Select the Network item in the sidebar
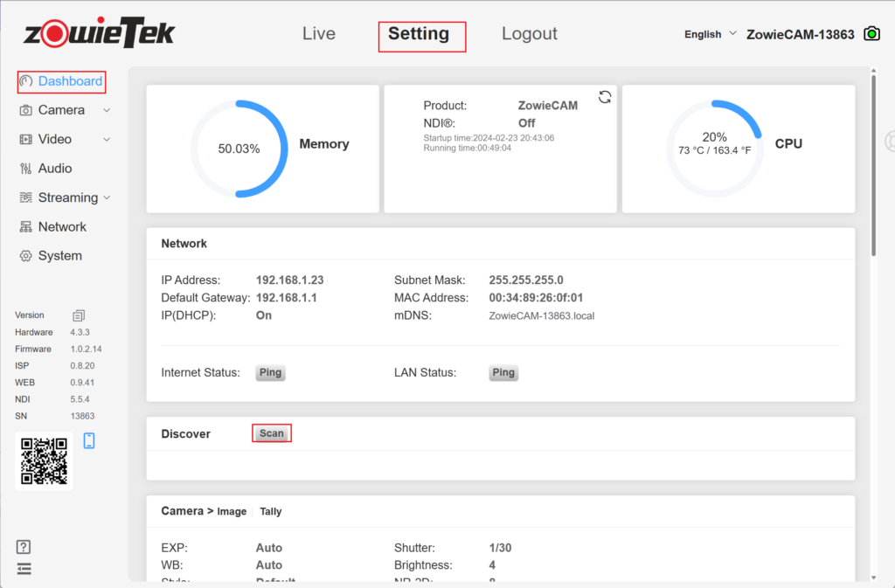895x588 pixels. click(x=60, y=226)
